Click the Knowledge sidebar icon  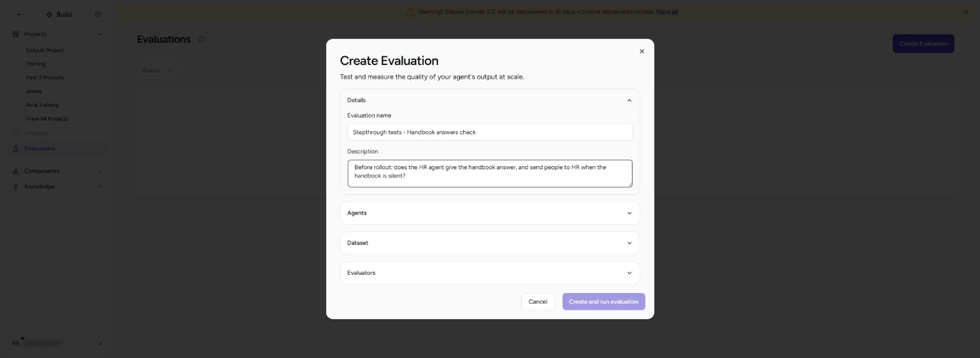(16, 187)
